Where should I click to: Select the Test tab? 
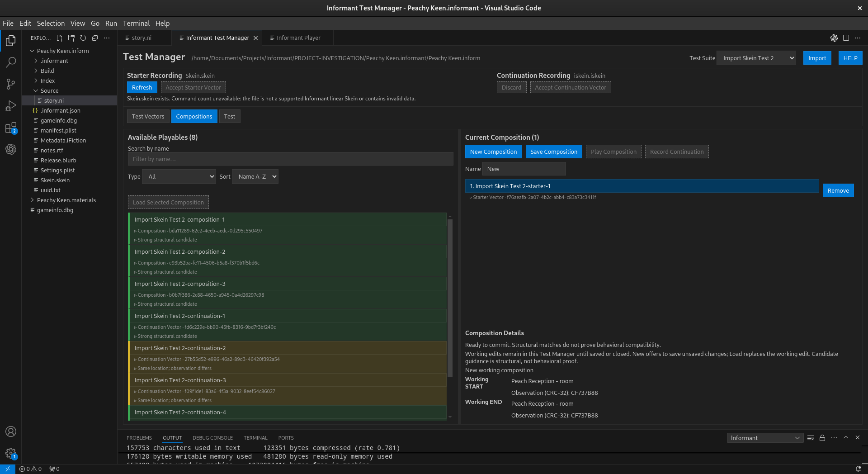[x=230, y=116]
